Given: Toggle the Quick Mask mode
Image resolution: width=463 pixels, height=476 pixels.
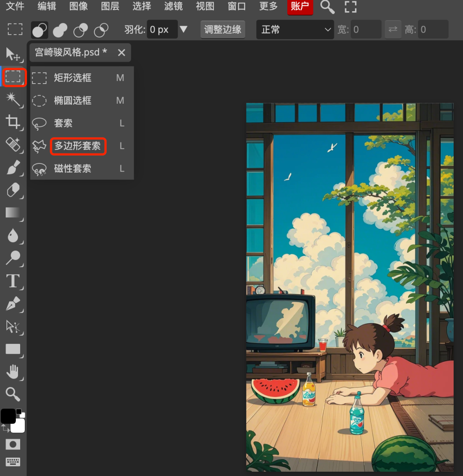Looking at the screenshot, I should tap(13, 444).
